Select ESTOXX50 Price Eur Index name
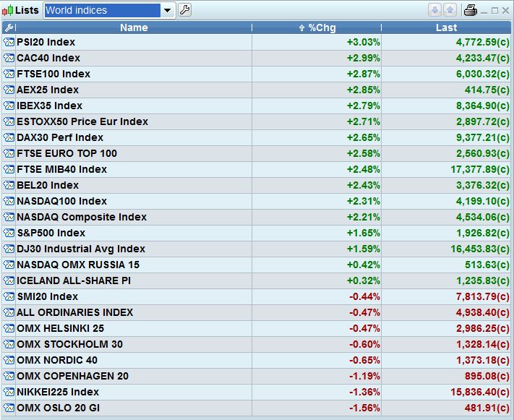Screen dimensions: 514x420 (82, 121)
